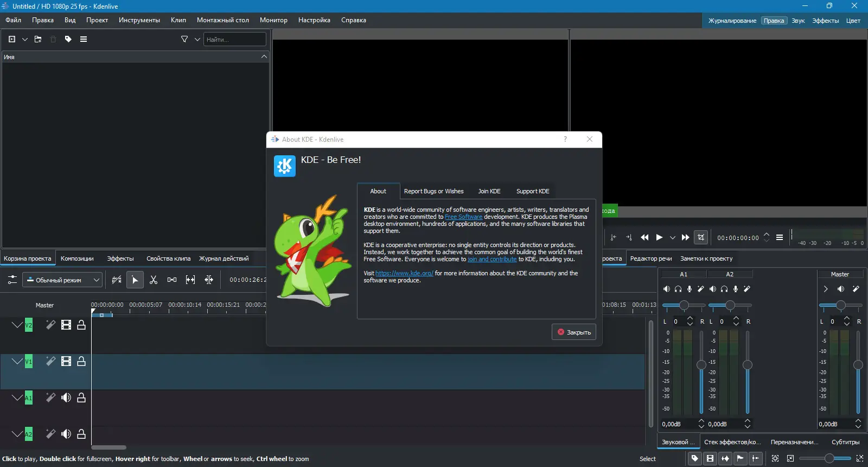
Task: Open the Монтажный стол menu
Action: coord(223,20)
